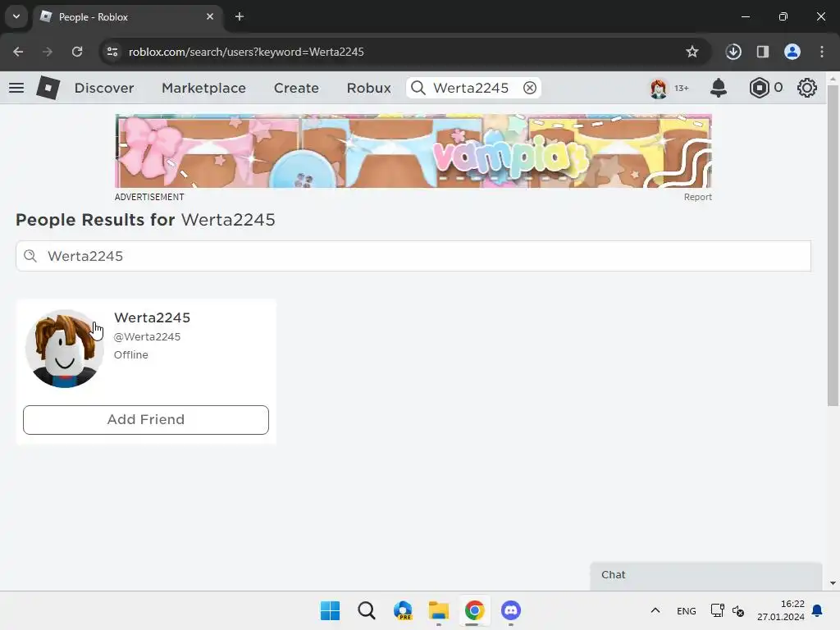Open the Roblox settings gear
This screenshot has height=630, width=840.
point(806,88)
